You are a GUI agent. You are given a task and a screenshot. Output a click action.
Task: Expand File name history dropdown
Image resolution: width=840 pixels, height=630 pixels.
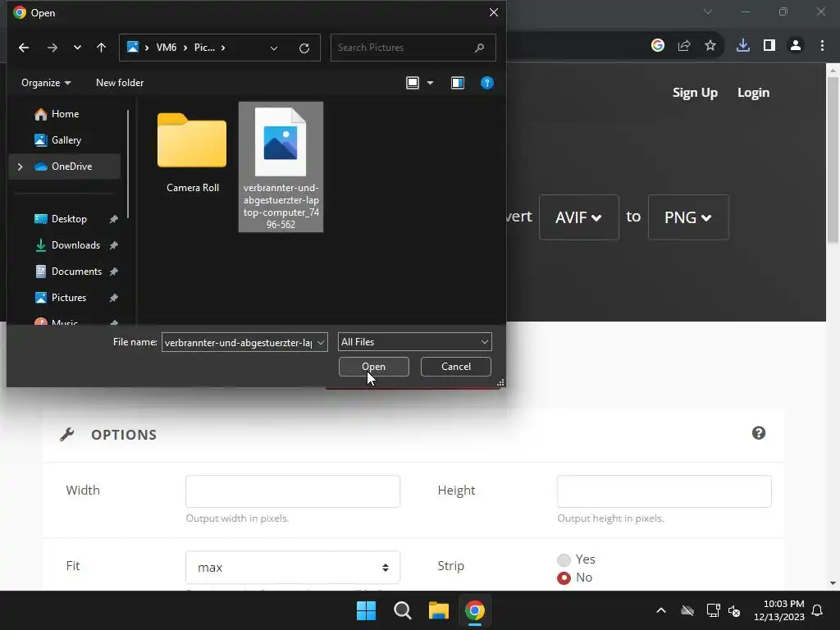pyautogui.click(x=321, y=342)
